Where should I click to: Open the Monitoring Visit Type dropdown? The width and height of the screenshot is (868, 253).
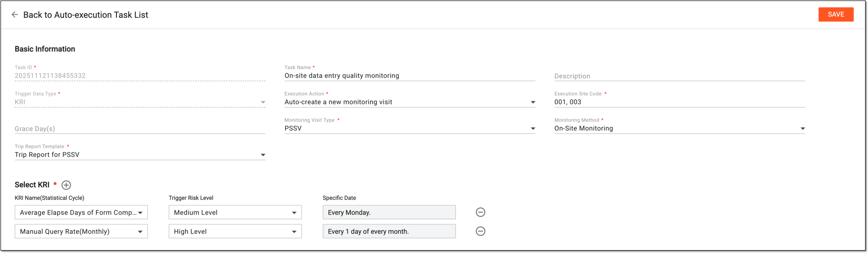pos(410,128)
